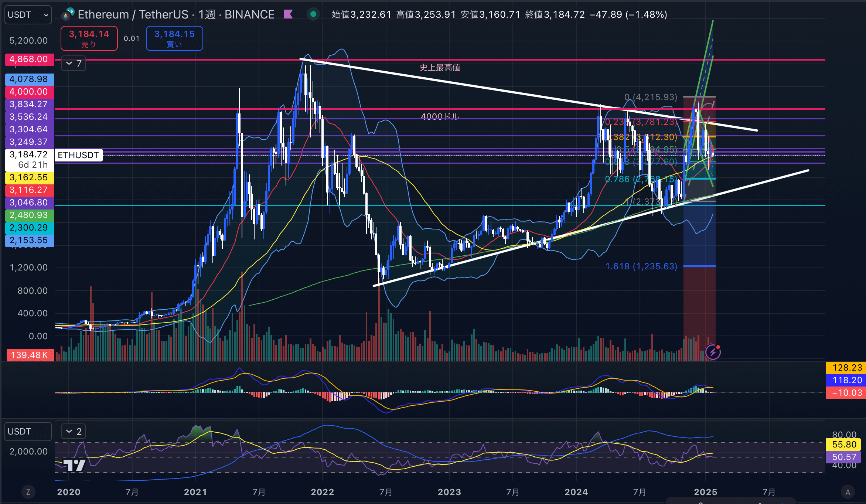Click the 2021 label on time axis

(x=195, y=492)
